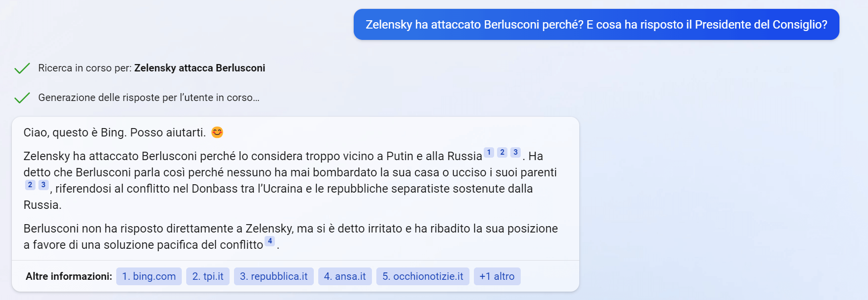This screenshot has height=300, width=868.
Task: Go to the "5. occhionotizie.it" source
Action: 423,276
